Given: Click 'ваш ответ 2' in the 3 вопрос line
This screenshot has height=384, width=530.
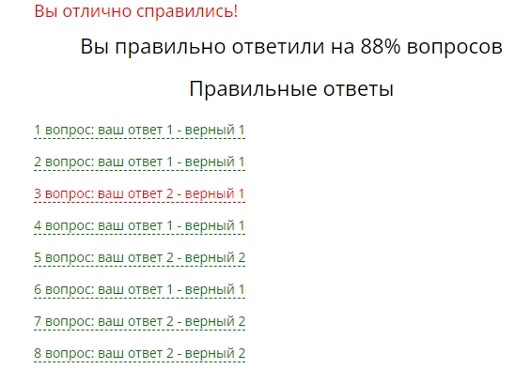Looking at the screenshot, I should coord(136,194).
